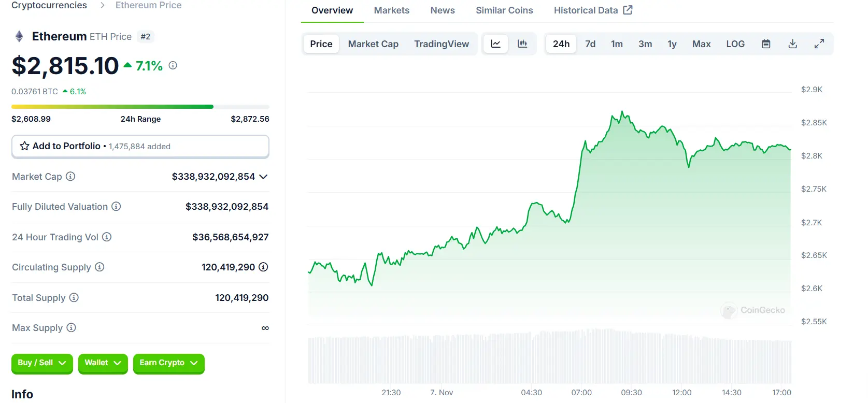This screenshot has height=403, width=868.
Task: Open the Overview tab
Action: click(x=332, y=10)
